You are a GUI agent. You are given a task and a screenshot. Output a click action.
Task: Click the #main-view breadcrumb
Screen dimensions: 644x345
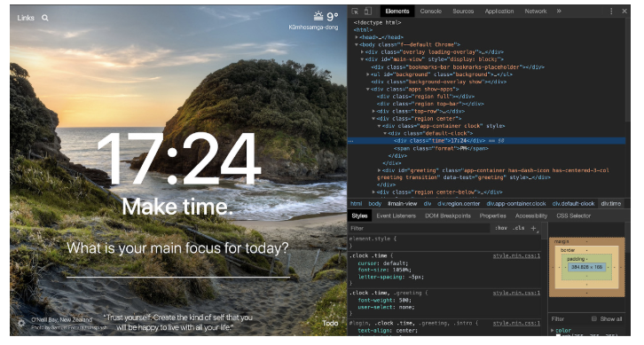click(402, 204)
